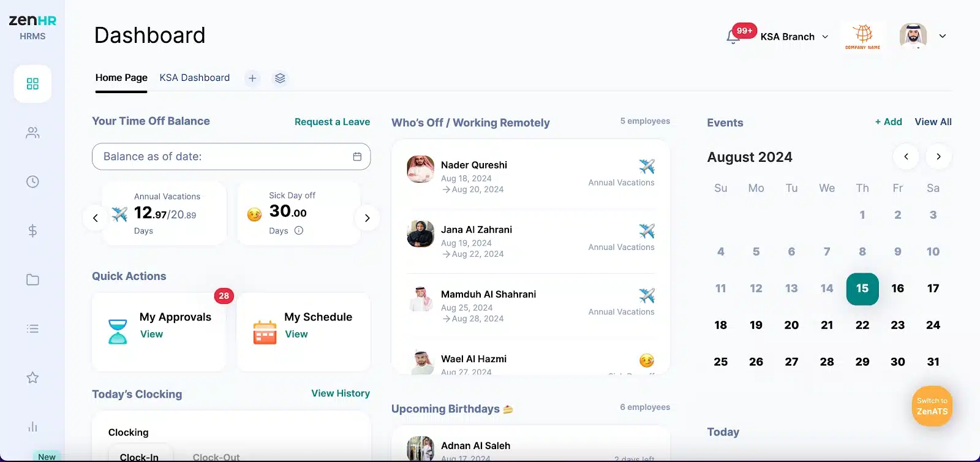Open the star icon in sidebar

coord(32,377)
